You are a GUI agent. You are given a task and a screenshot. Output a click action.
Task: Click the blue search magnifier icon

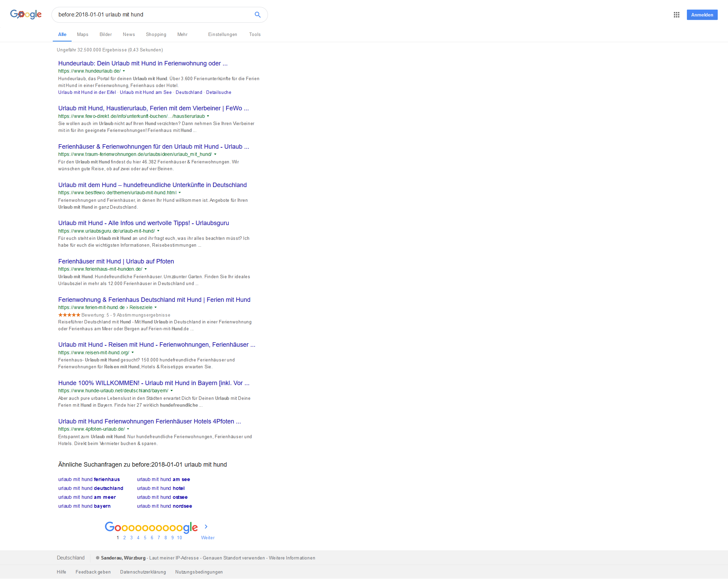(258, 15)
